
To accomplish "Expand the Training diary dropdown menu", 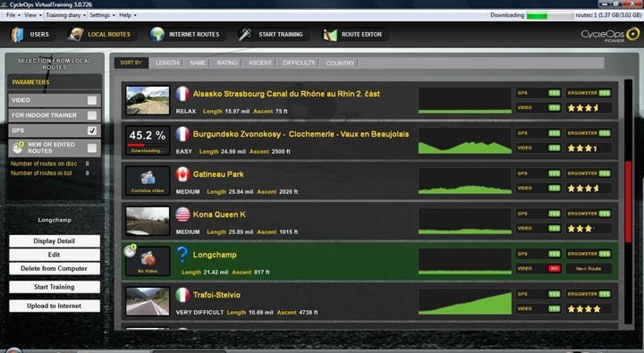I will 65,15.
